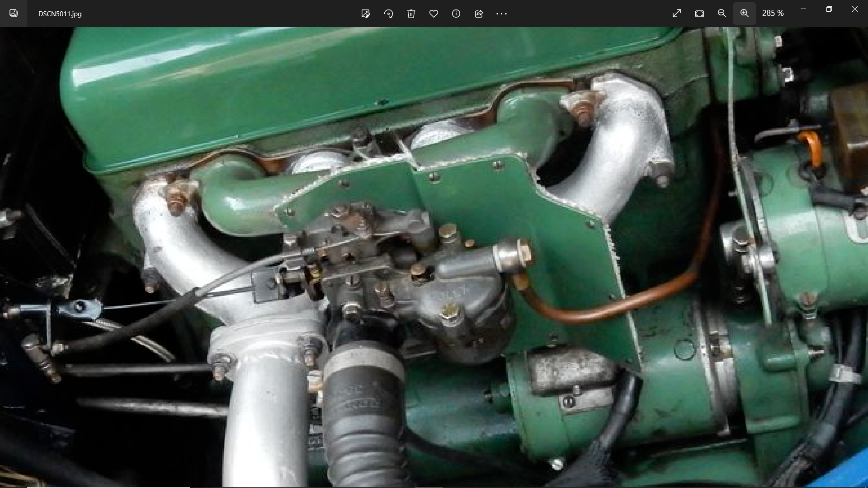This screenshot has height=488, width=868.
Task: Enter full screen view
Action: (x=677, y=14)
